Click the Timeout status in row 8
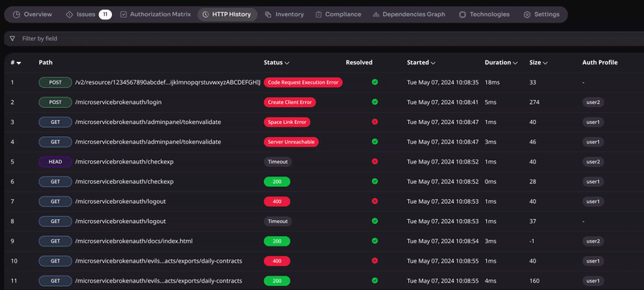The width and height of the screenshot is (644, 290). (x=278, y=221)
